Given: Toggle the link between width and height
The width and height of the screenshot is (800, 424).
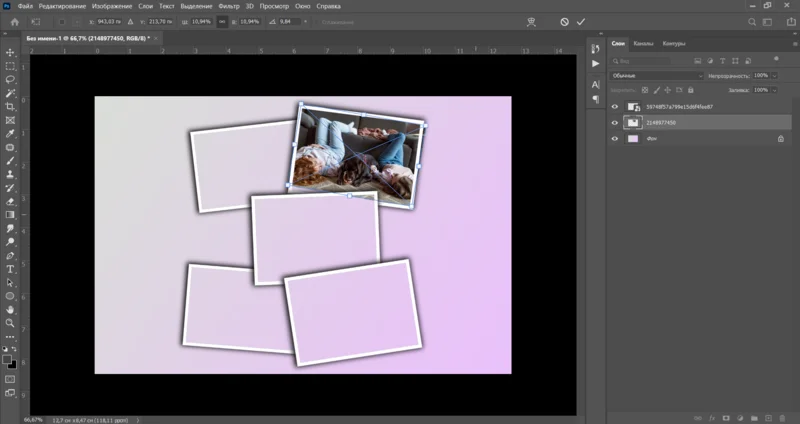Looking at the screenshot, I should tap(220, 21).
